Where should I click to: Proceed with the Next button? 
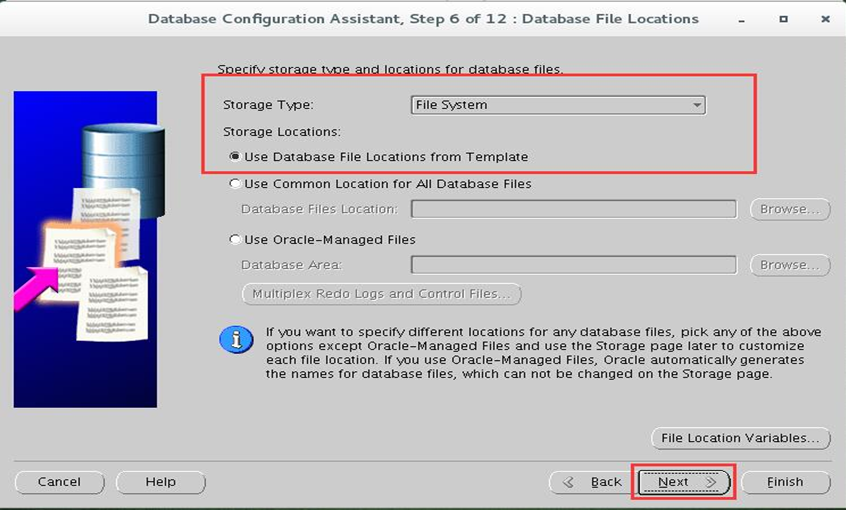[x=684, y=482]
